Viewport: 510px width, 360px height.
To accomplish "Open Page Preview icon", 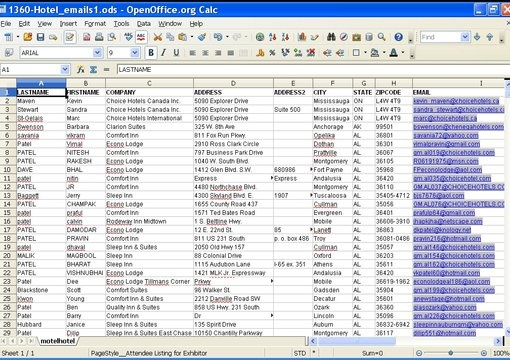I will (112, 37).
